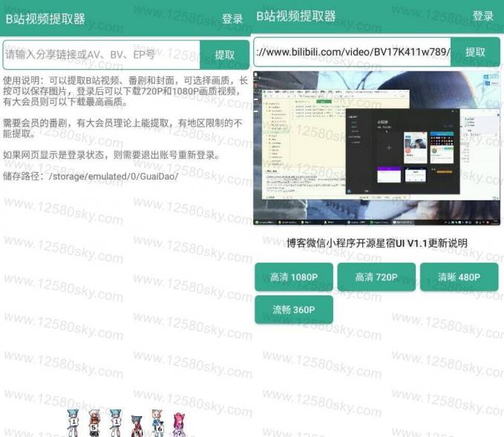Image resolution: width=504 pixels, height=437 pixels.
Task: Click the empty share link input field
Action: click(101, 55)
